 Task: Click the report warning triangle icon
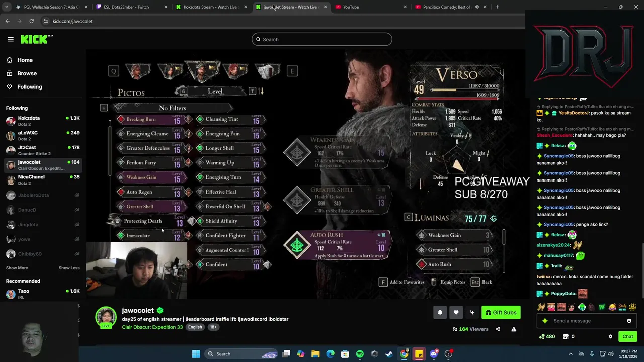click(514, 329)
